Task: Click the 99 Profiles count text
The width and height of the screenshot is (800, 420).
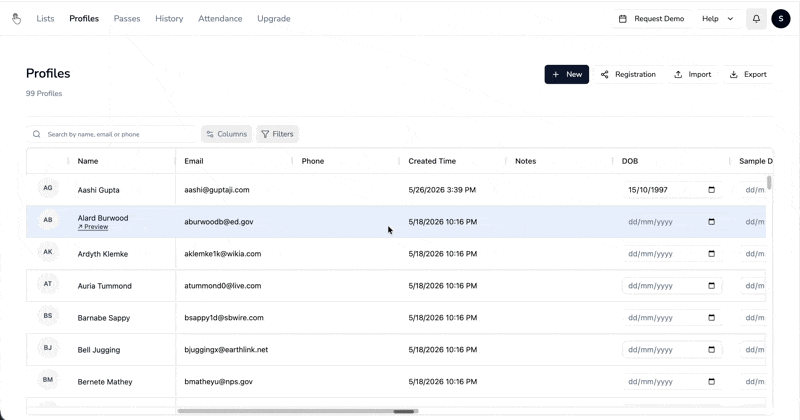Action: click(x=44, y=93)
